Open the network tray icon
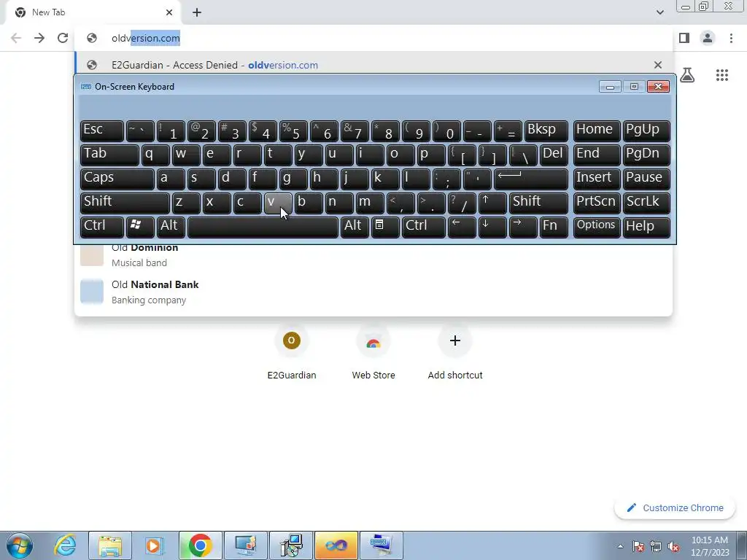 tap(656, 547)
